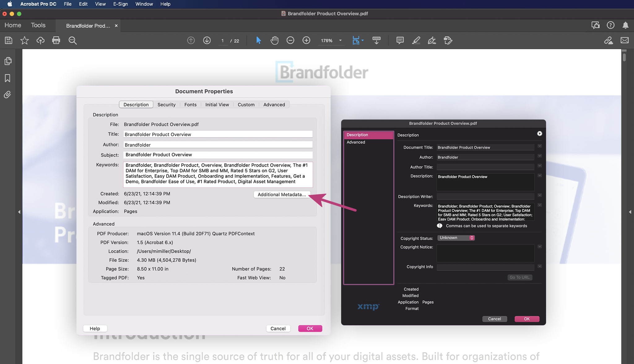Open the fit page options arrow
The height and width of the screenshot is (364, 634).
point(363,40)
